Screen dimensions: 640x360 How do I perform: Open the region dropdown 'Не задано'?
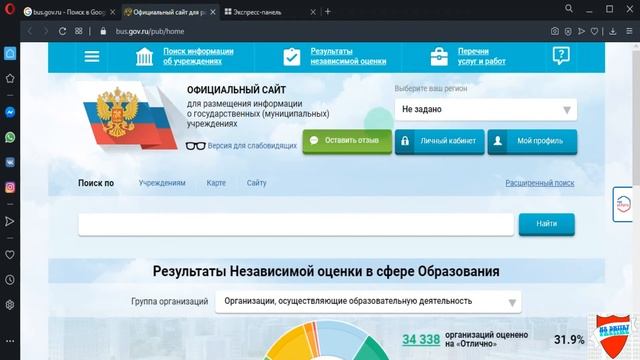pyautogui.click(x=486, y=109)
